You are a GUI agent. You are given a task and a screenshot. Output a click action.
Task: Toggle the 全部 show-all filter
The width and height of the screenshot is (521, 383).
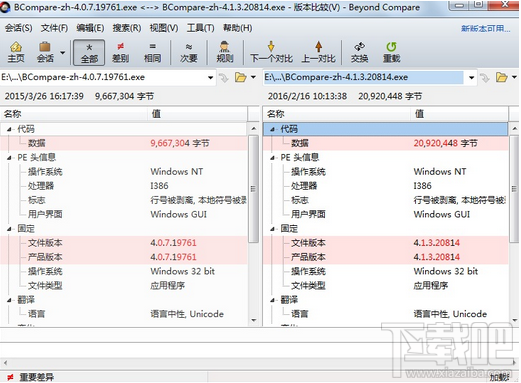[x=89, y=52]
